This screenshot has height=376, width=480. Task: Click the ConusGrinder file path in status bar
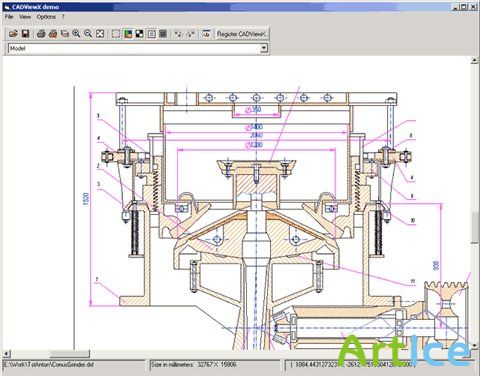click(48, 365)
